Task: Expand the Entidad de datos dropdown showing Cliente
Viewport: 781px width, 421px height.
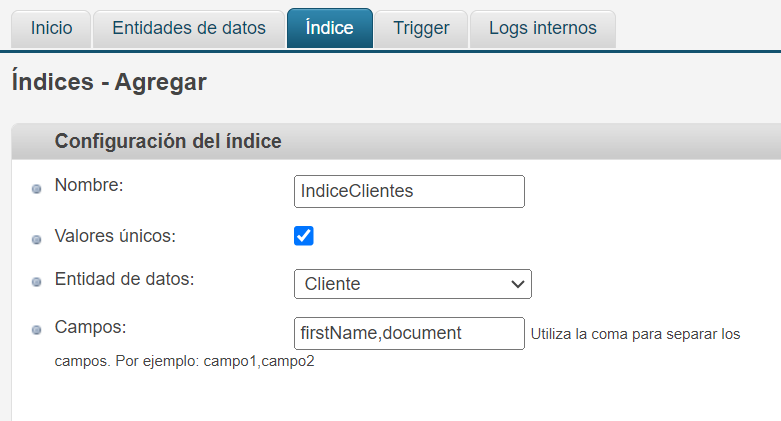Action: [412, 284]
